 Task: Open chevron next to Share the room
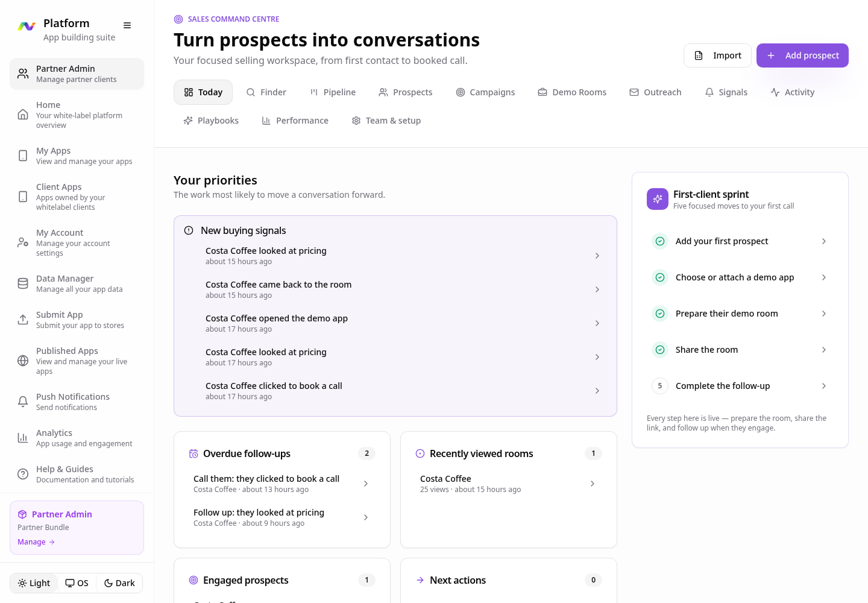point(824,350)
